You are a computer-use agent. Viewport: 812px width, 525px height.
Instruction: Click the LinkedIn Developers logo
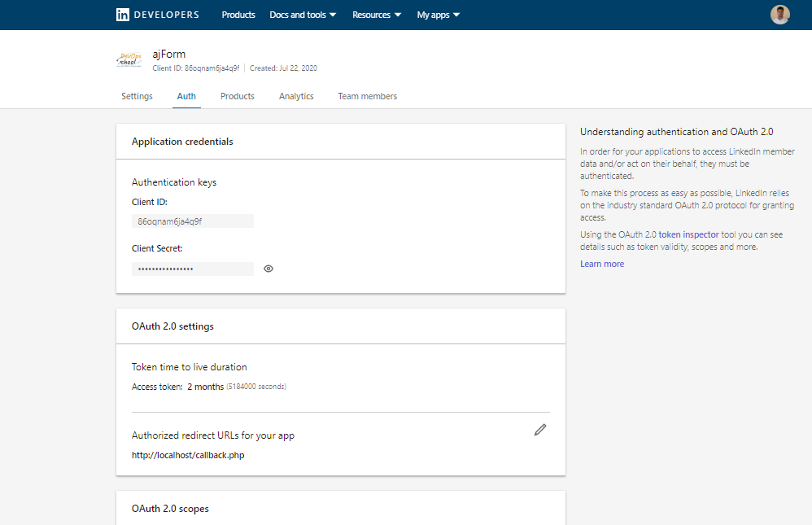[x=157, y=15]
